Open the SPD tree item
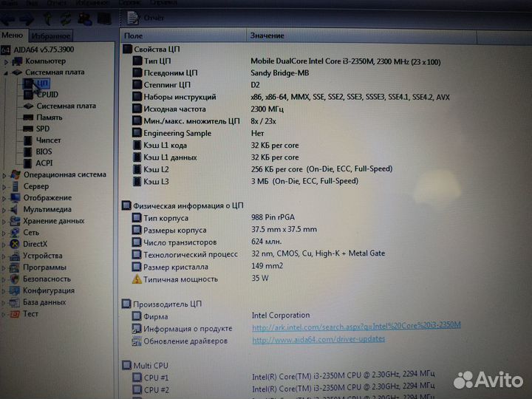 [x=43, y=129]
